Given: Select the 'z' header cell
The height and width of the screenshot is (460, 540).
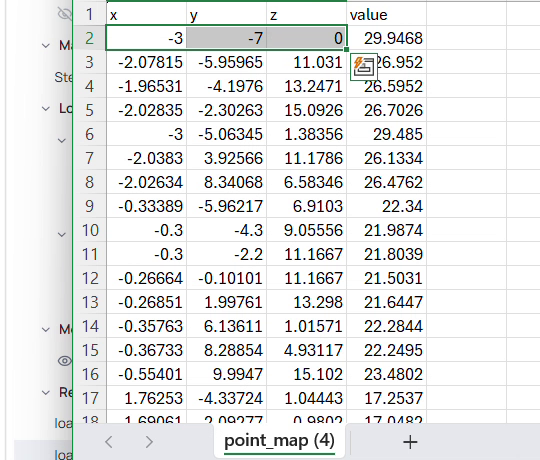Looking at the screenshot, I should [307, 14].
